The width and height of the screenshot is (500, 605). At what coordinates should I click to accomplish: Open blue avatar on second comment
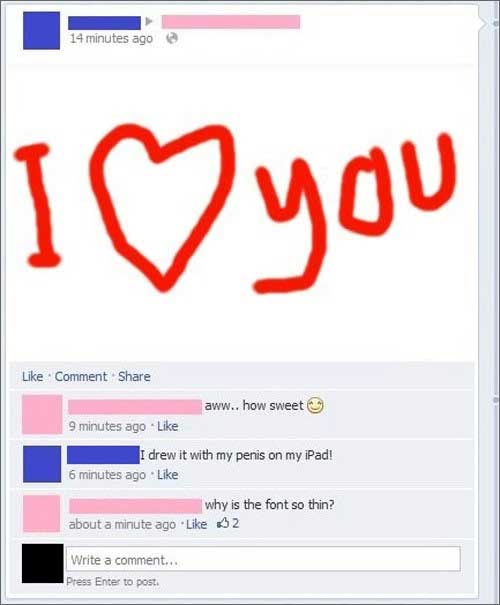click(x=42, y=464)
